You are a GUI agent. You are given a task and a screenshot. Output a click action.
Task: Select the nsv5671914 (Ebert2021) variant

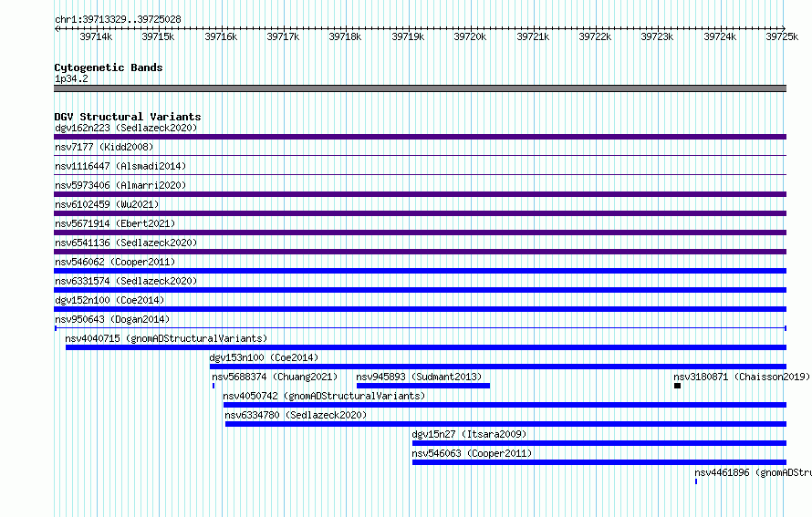coord(115,223)
